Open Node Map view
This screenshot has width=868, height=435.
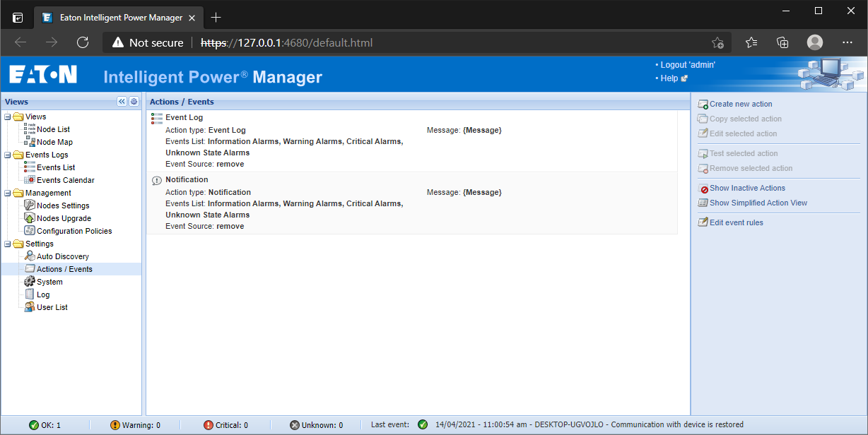pyautogui.click(x=54, y=142)
